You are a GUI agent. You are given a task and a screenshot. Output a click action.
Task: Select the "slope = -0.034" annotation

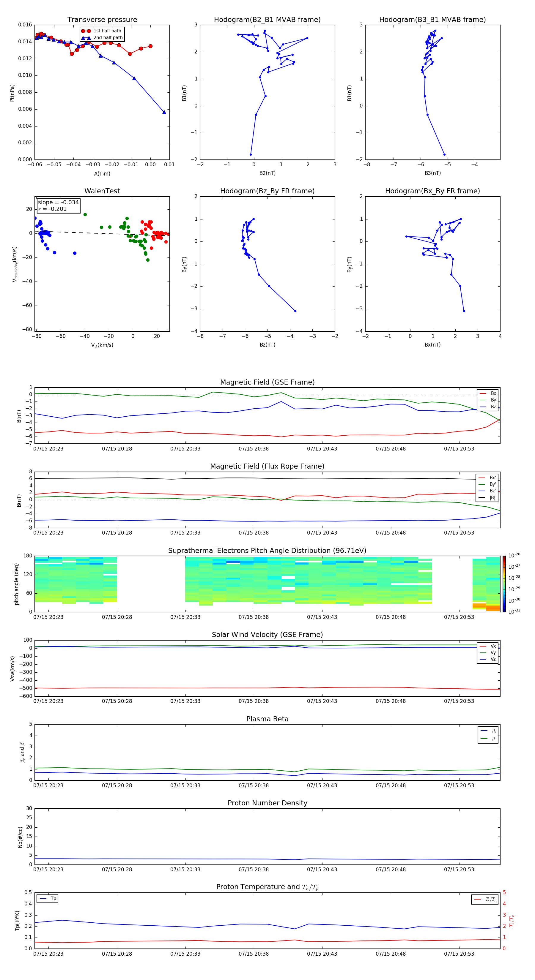tap(58, 203)
